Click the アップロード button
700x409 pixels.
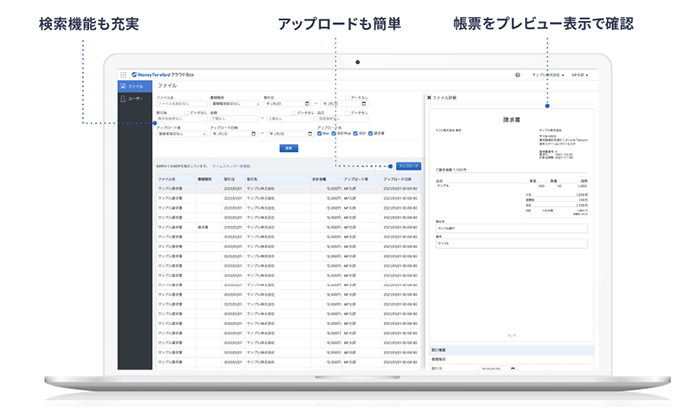pos(408,165)
